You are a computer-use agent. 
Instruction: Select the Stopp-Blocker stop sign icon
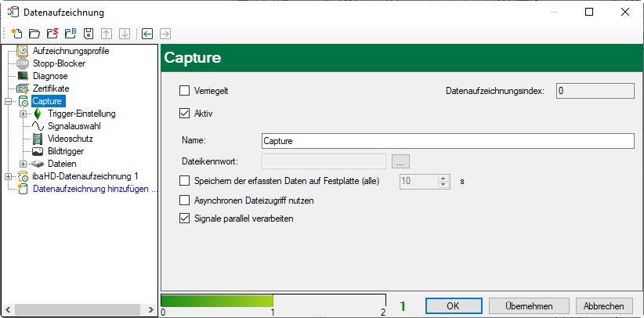click(x=23, y=63)
